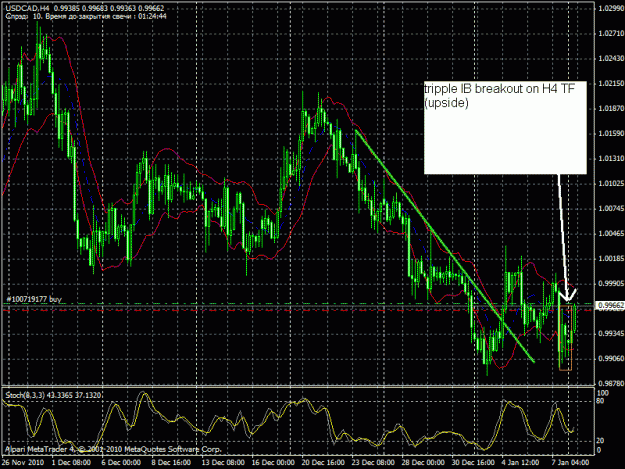Click the spread and candle close timer line
The width and height of the screenshot is (625, 469).
[x=86, y=16]
